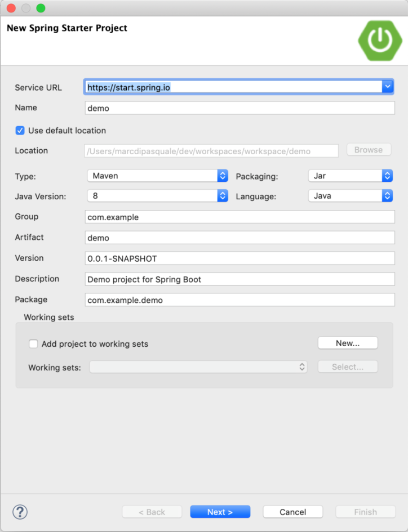Change Java Version dropdown from 8
Screen dimensions: 408x532
coord(157,196)
